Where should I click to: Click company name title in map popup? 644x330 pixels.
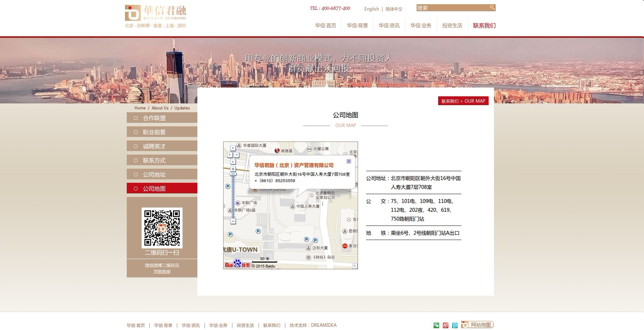click(294, 165)
